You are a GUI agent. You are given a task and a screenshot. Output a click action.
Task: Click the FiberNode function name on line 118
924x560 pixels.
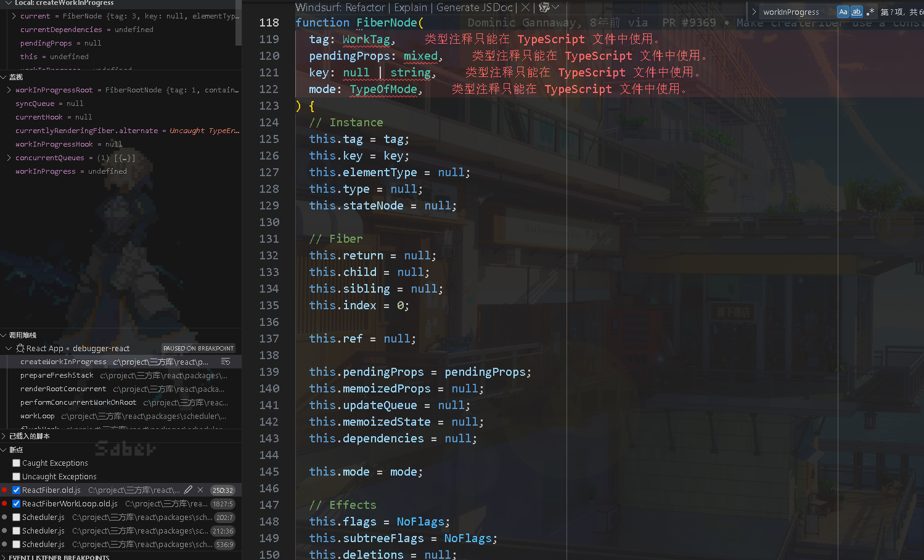point(386,23)
